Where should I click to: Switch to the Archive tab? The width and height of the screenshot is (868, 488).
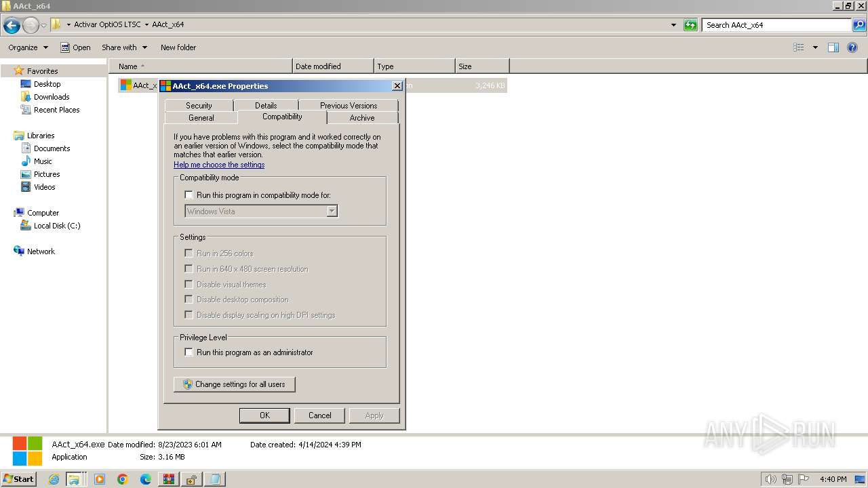(x=362, y=118)
